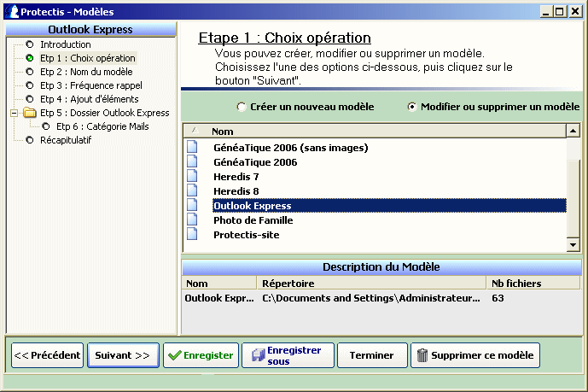Viewport: 588px width, 392px height.
Task: Click document icon beside Protectis-site
Action: click(192, 235)
